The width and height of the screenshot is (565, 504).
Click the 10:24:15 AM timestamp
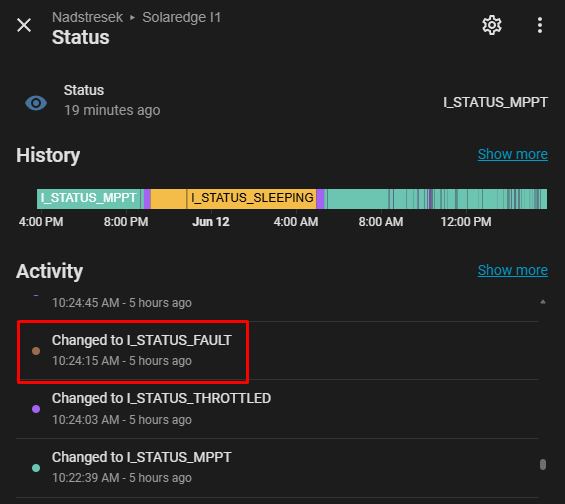(x=122, y=361)
